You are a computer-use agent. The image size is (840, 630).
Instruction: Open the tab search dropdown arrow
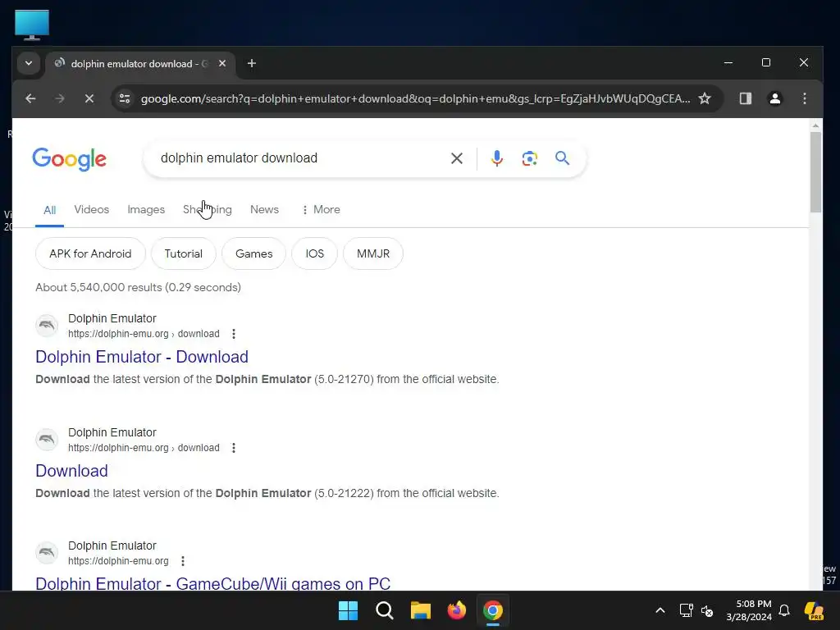click(29, 63)
